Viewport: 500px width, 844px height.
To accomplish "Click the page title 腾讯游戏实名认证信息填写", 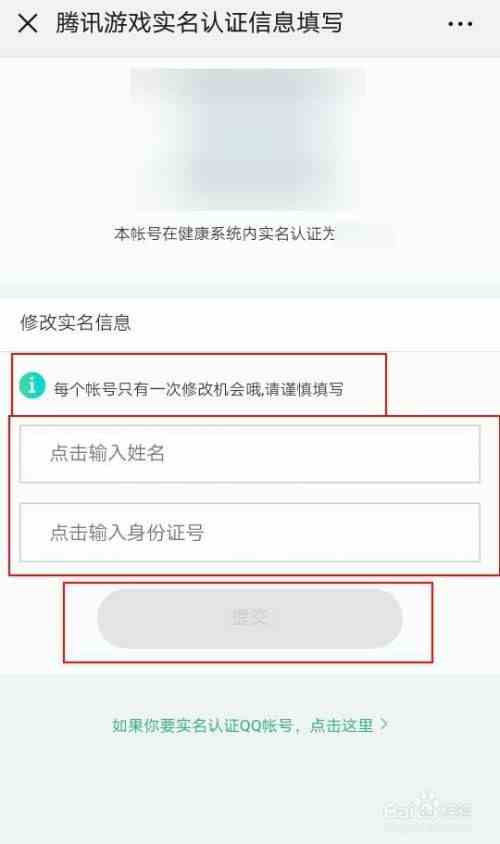I will coord(199,23).
